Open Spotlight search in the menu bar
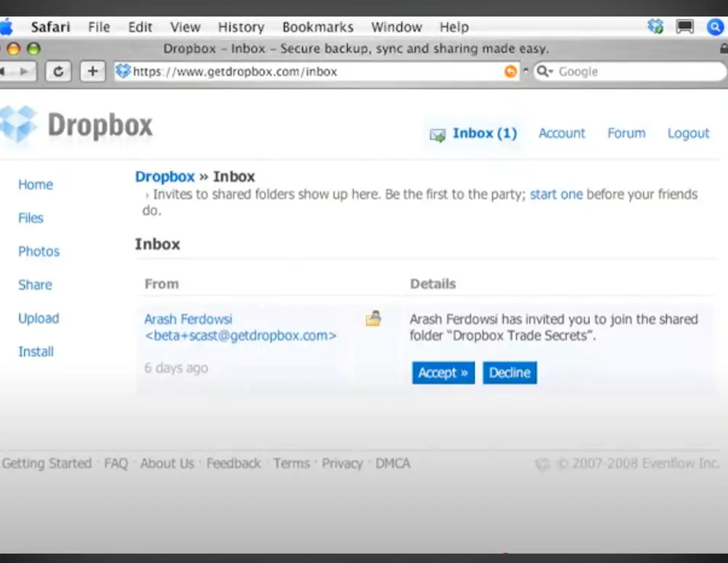 (x=716, y=27)
